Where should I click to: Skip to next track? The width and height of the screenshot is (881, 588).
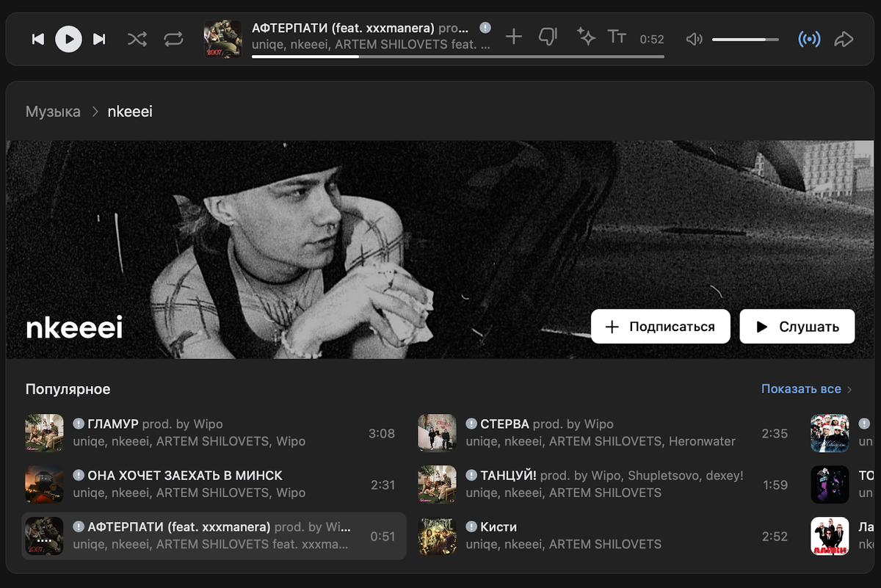point(99,39)
